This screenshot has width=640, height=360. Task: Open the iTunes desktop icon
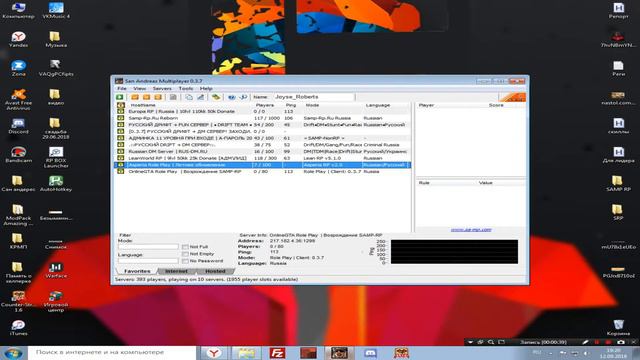click(x=18, y=328)
